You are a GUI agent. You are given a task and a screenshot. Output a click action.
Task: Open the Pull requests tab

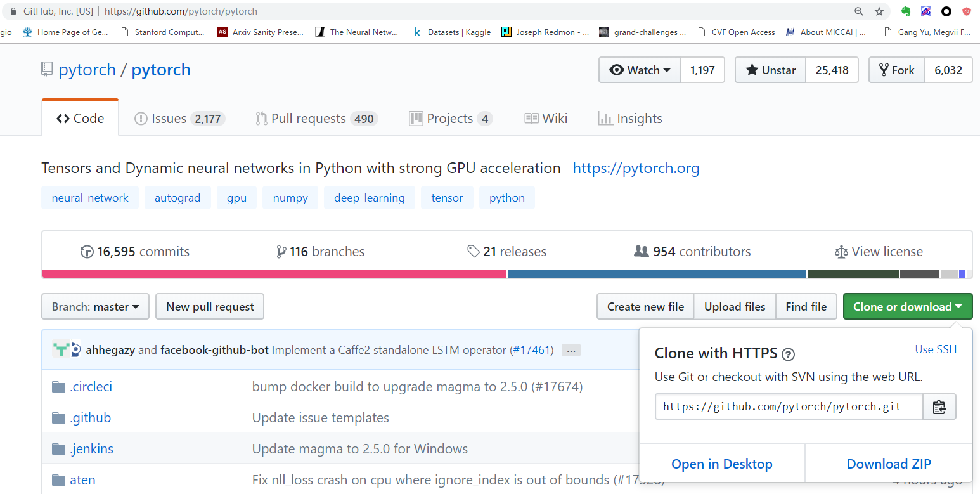(x=316, y=119)
